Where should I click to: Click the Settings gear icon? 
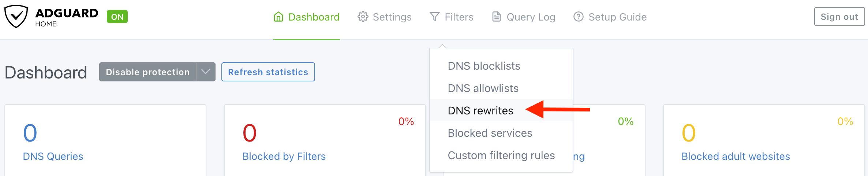[x=363, y=17]
